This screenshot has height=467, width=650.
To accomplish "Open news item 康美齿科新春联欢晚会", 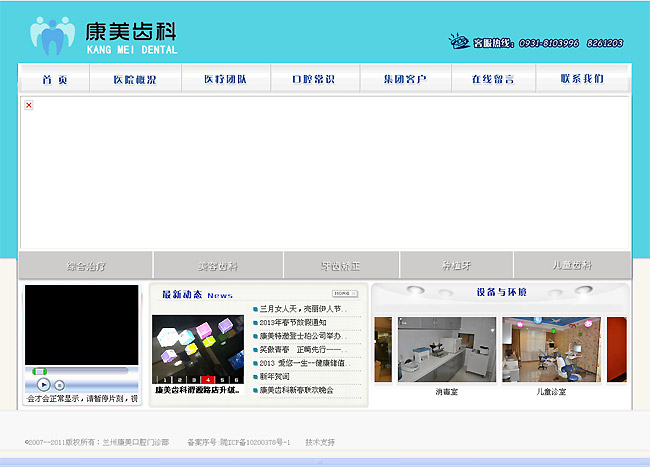I will (296, 390).
